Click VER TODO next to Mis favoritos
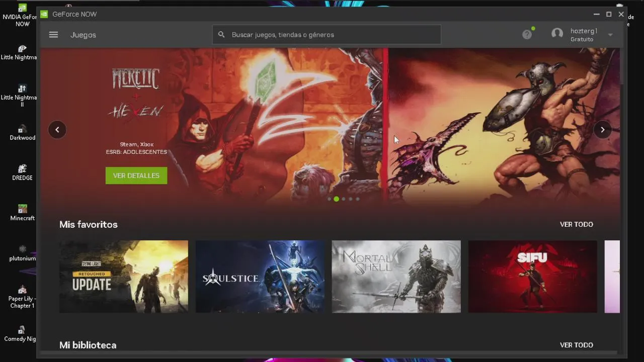 point(577,224)
